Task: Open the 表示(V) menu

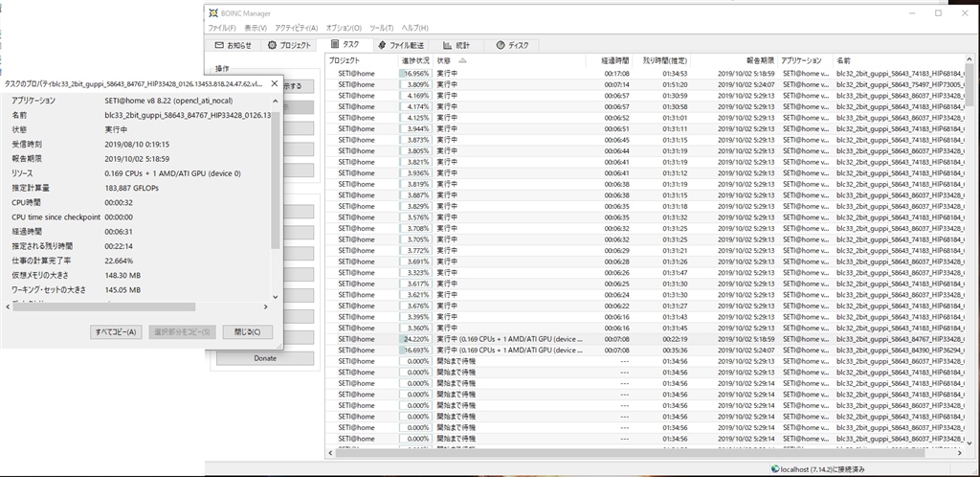Action: click(x=256, y=28)
